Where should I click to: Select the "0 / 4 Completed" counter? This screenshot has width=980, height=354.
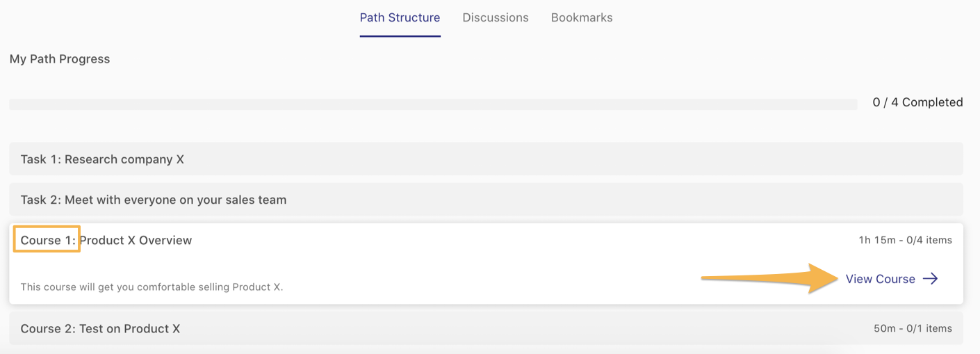917,102
